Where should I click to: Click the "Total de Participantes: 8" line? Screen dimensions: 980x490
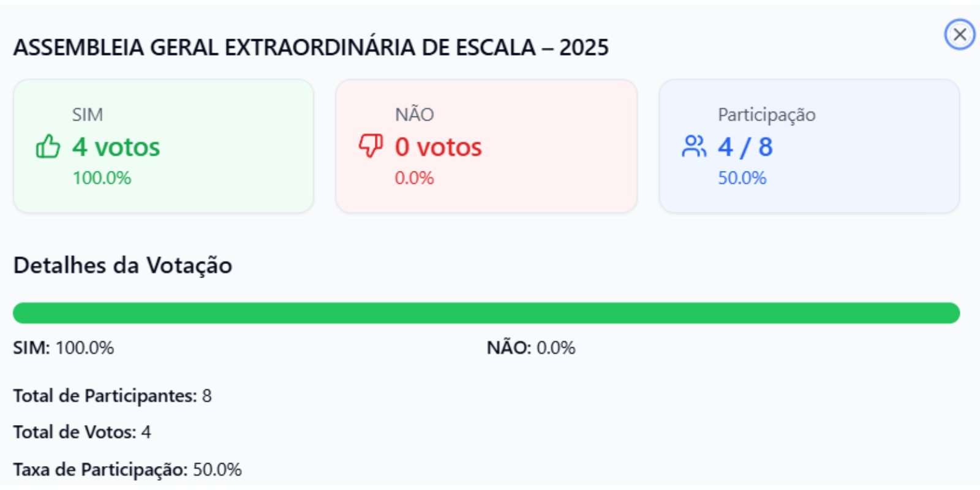point(112,396)
